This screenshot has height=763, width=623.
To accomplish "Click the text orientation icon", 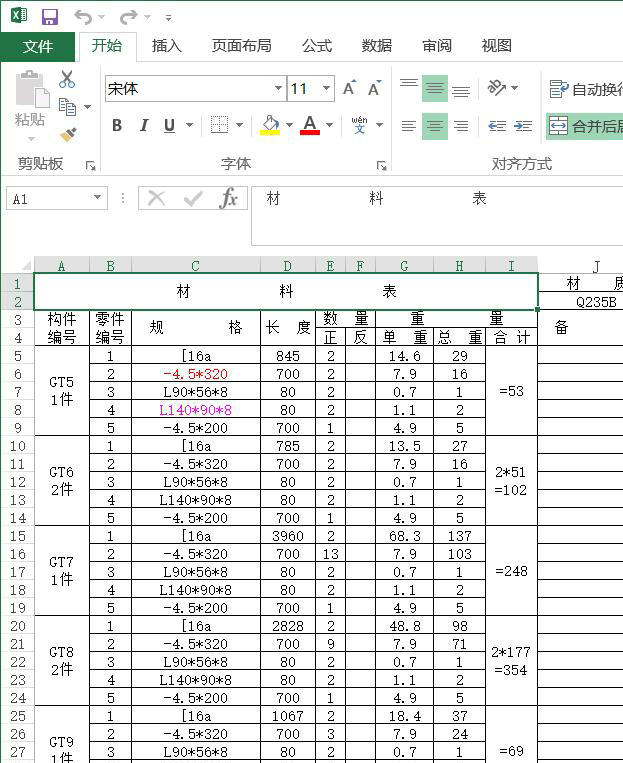I will pyautogui.click(x=497, y=88).
